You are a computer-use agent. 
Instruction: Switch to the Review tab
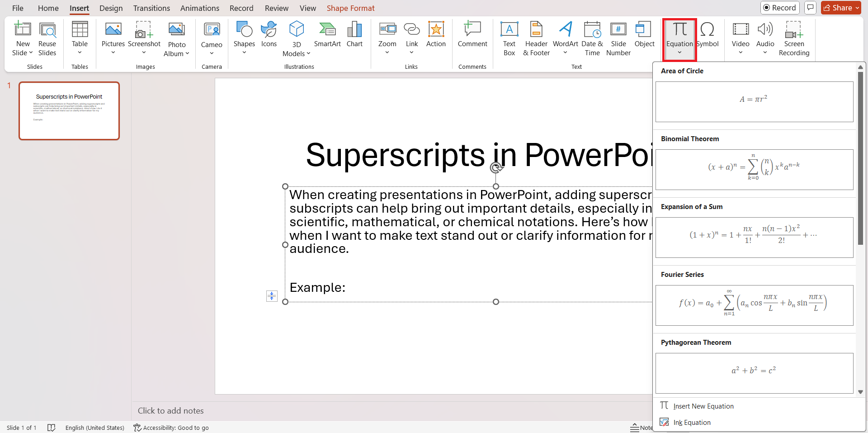[276, 8]
